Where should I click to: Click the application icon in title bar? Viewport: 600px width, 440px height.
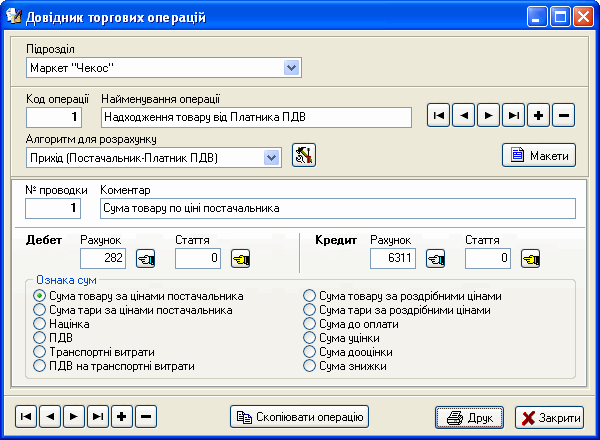tap(14, 16)
